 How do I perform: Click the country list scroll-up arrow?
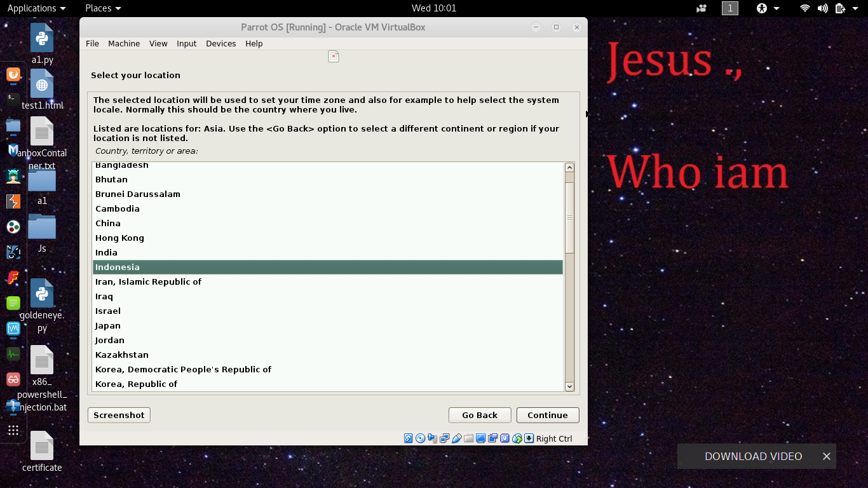coord(569,168)
